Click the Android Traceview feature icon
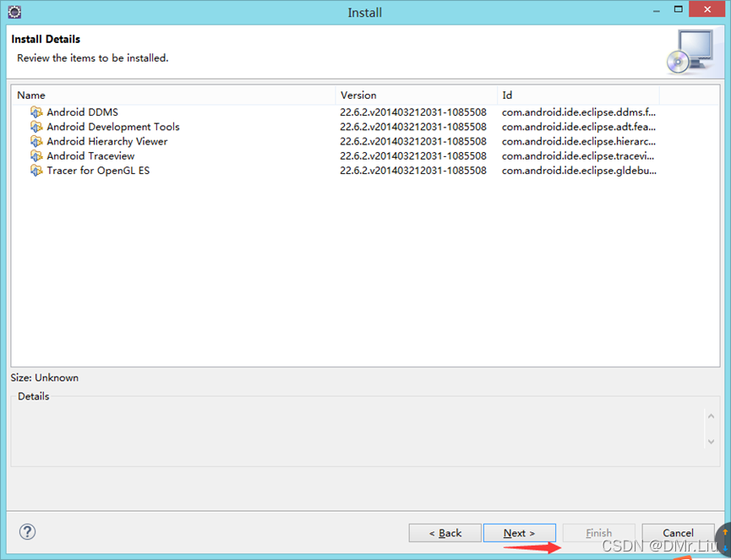The width and height of the screenshot is (731, 560). pyautogui.click(x=36, y=155)
